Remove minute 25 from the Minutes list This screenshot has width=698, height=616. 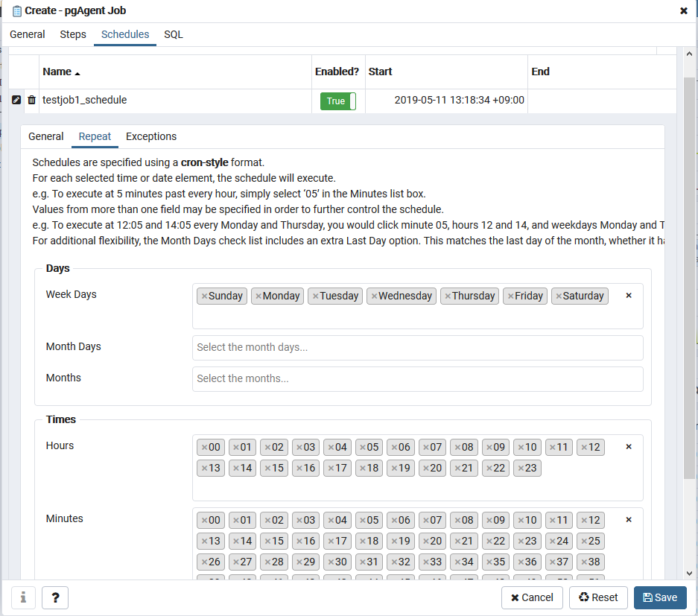tap(584, 541)
